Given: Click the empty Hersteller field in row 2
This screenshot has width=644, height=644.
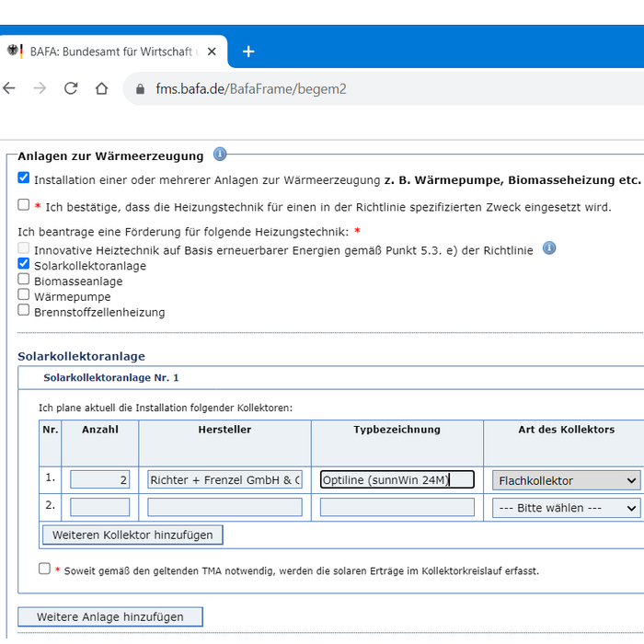Looking at the screenshot, I should tap(224, 507).
